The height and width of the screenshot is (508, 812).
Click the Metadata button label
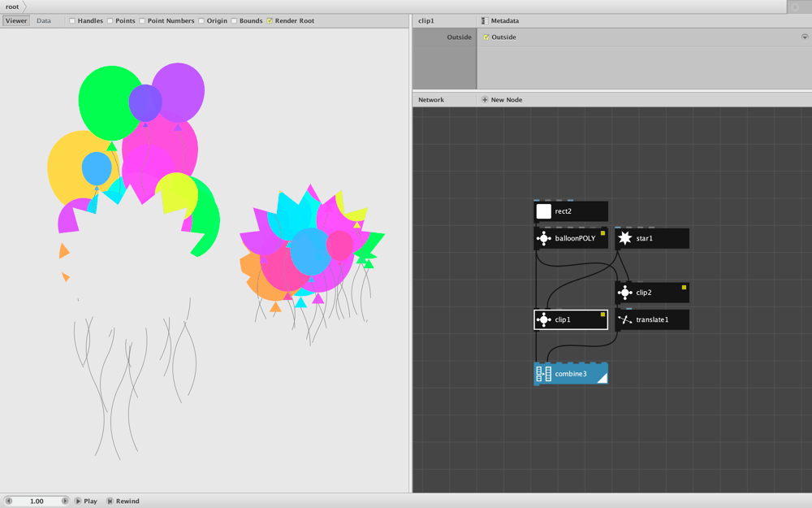click(504, 21)
